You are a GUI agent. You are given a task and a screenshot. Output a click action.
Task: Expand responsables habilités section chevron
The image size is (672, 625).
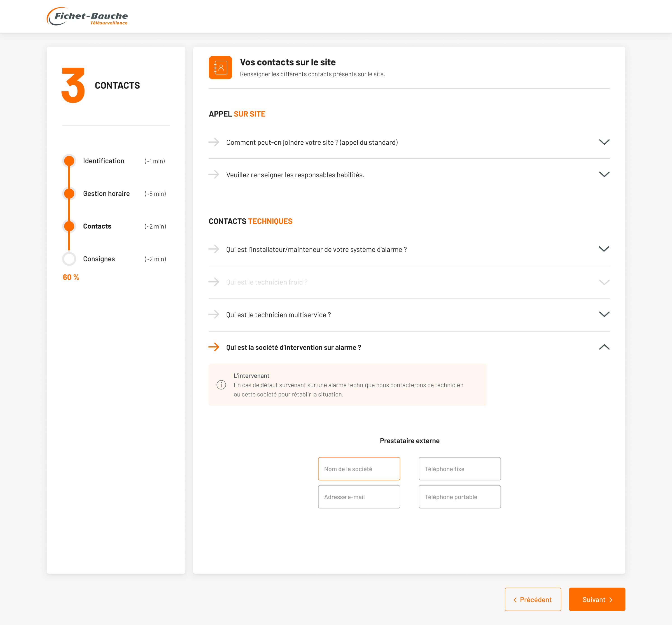(604, 174)
